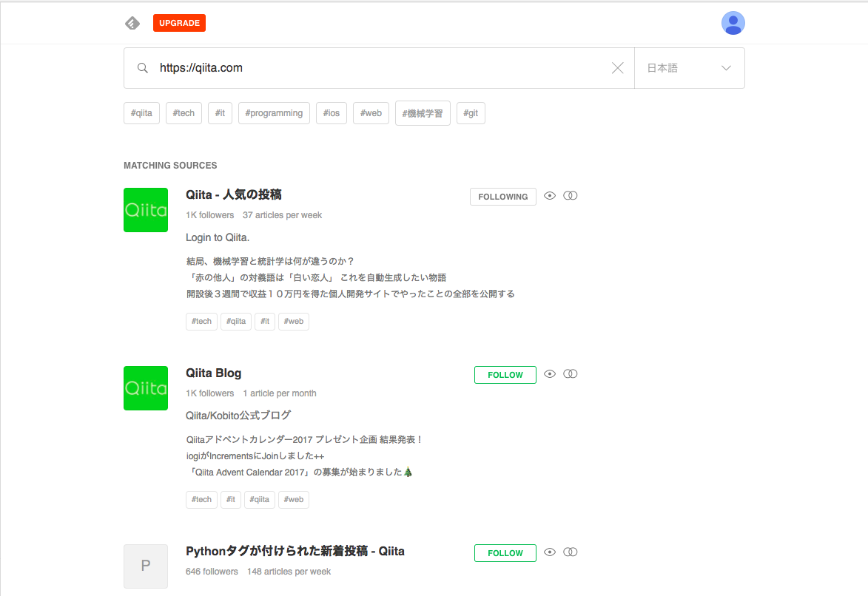Click the orange UPGRADE button
The image size is (868, 596).
tap(178, 23)
